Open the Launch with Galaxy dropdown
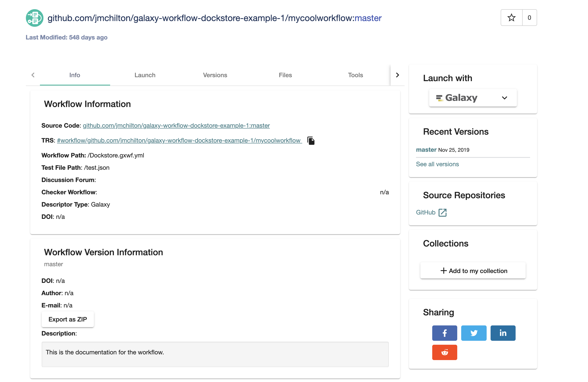588x382 pixels. [504, 98]
